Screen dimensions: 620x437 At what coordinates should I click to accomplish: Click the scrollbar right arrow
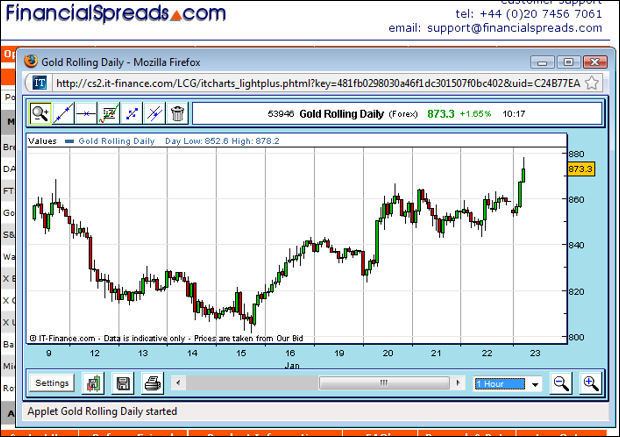tap(458, 383)
